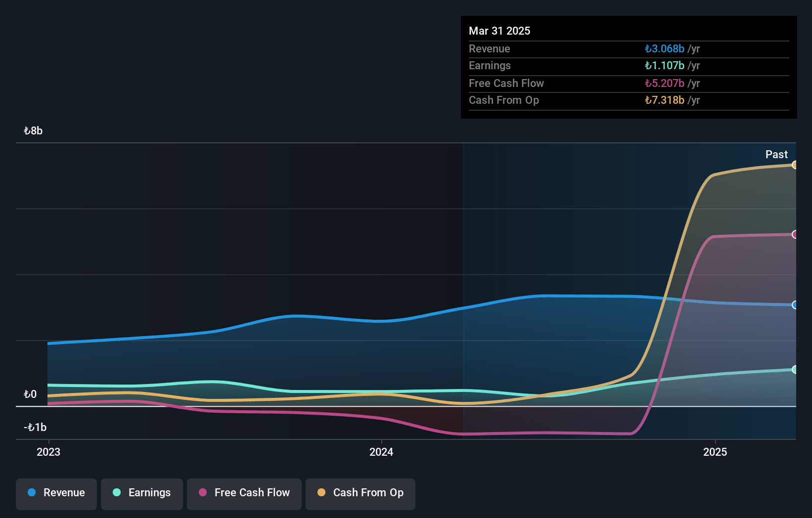The width and height of the screenshot is (812, 518).
Task: Click the 2023 x-axis label
Action: 48,452
